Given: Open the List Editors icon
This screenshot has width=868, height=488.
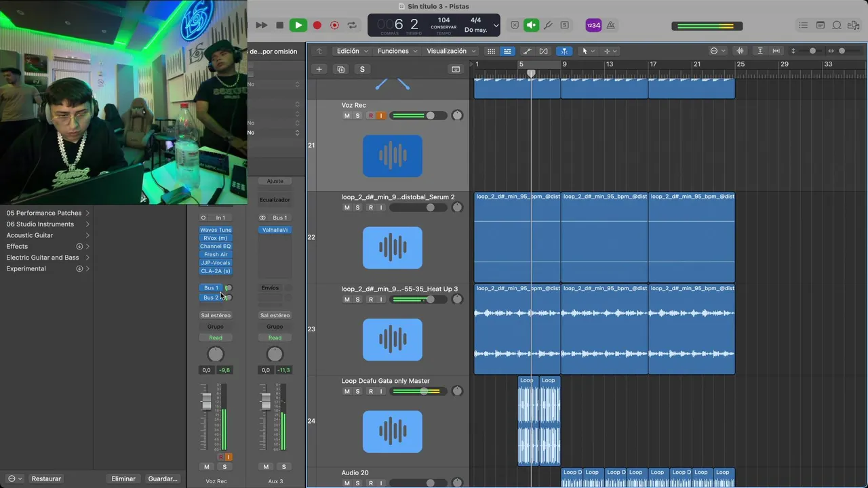Looking at the screenshot, I should 804,25.
